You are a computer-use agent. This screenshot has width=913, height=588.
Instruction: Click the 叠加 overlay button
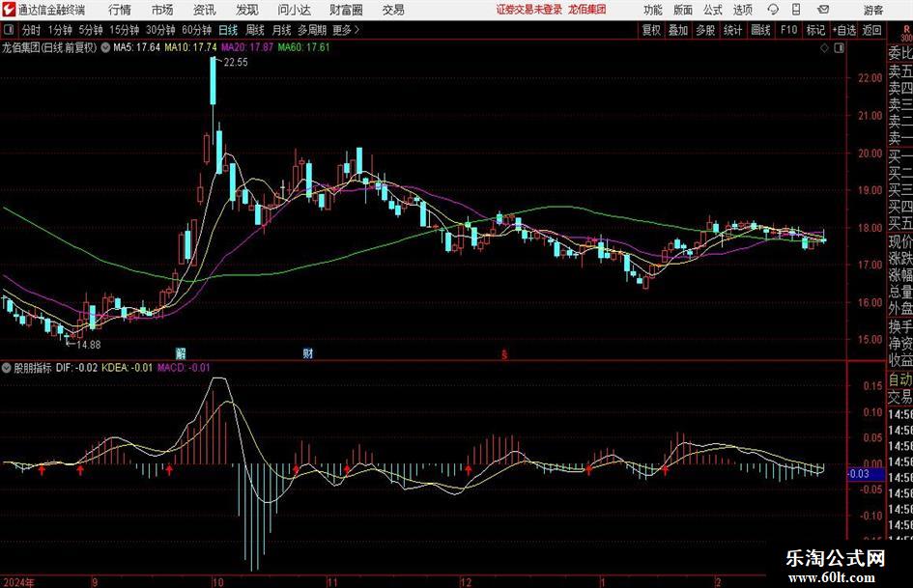pos(678,30)
